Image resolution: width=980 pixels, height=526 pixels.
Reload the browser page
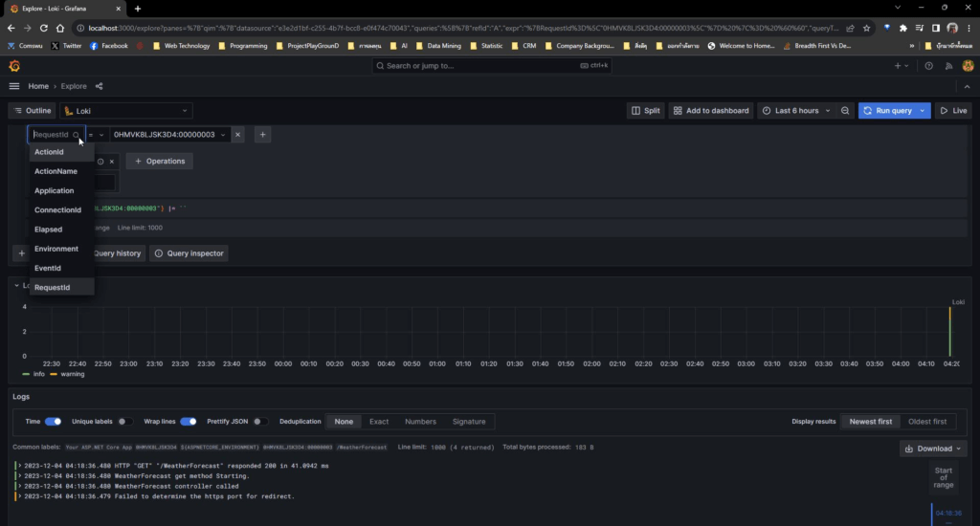(x=44, y=28)
